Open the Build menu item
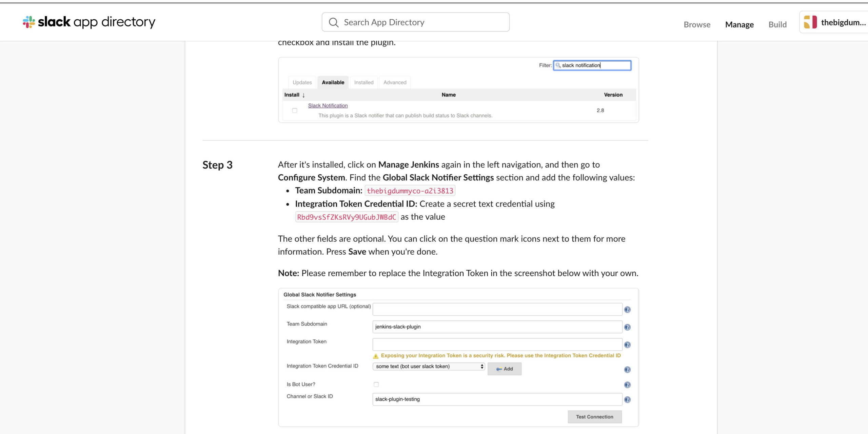Viewport: 868px width, 434px height. click(777, 24)
